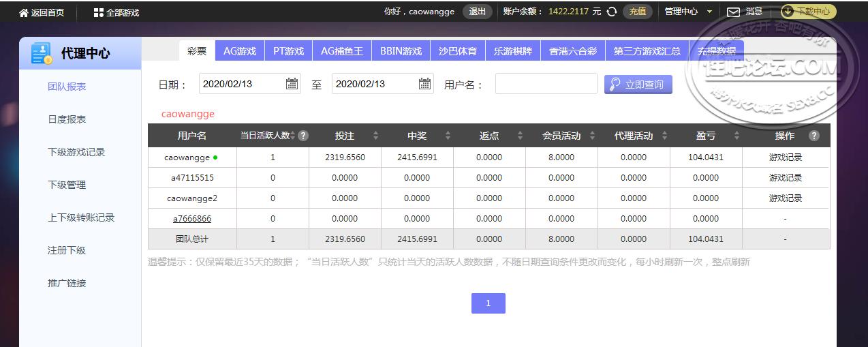Open end date calendar icon

point(424,84)
